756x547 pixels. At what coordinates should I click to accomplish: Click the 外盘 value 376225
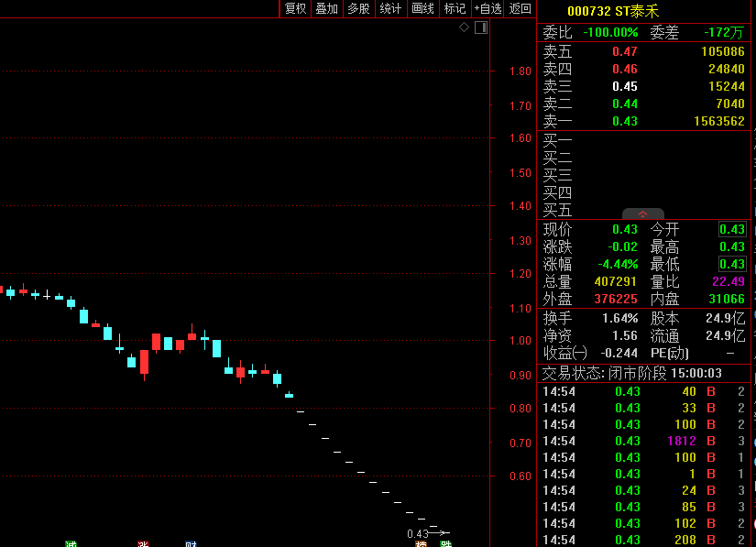(615, 299)
